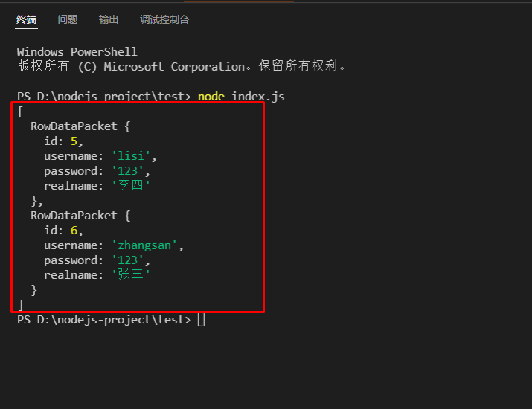
Task: Click the 'id: 5,' line
Action: pyautogui.click(x=63, y=141)
